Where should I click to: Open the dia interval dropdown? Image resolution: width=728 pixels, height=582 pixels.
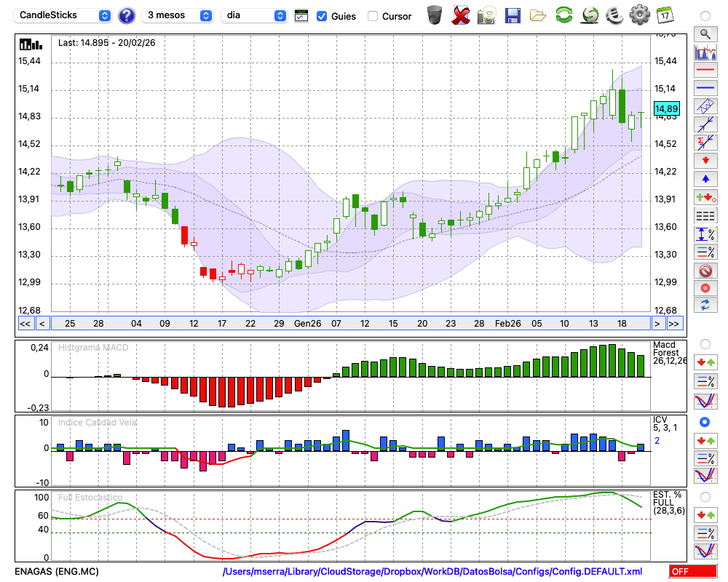coord(254,15)
